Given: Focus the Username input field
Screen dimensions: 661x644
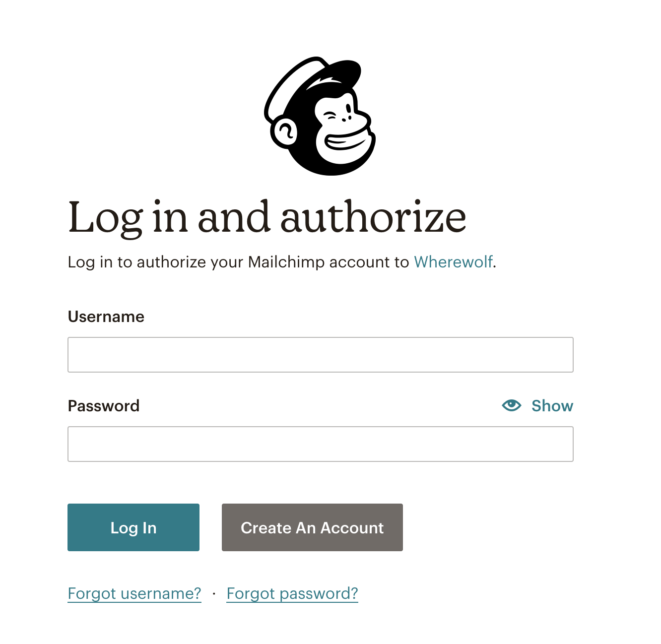Looking at the screenshot, I should (x=321, y=355).
